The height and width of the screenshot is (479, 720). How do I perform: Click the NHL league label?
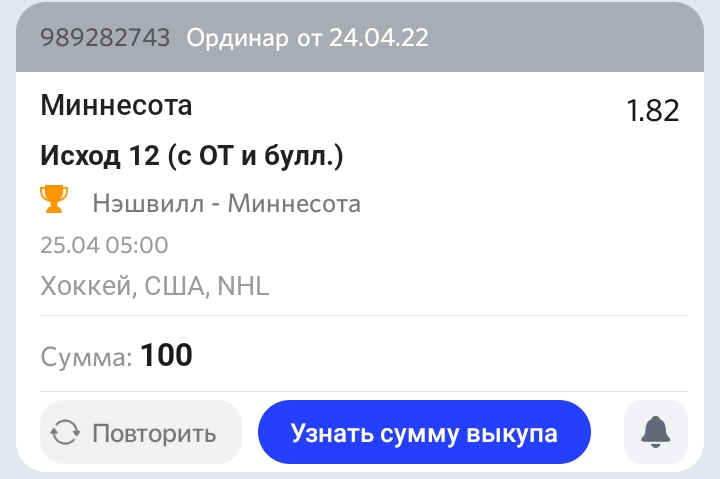click(x=243, y=286)
